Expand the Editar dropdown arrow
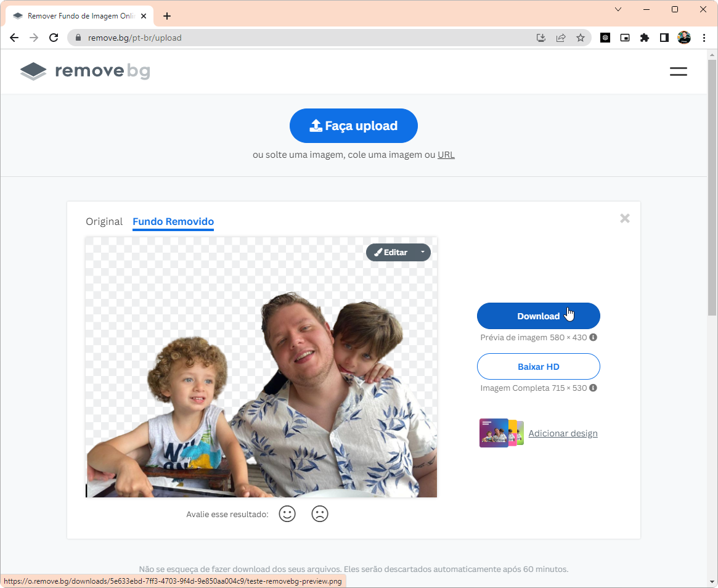This screenshot has height=588, width=718. [x=423, y=252]
